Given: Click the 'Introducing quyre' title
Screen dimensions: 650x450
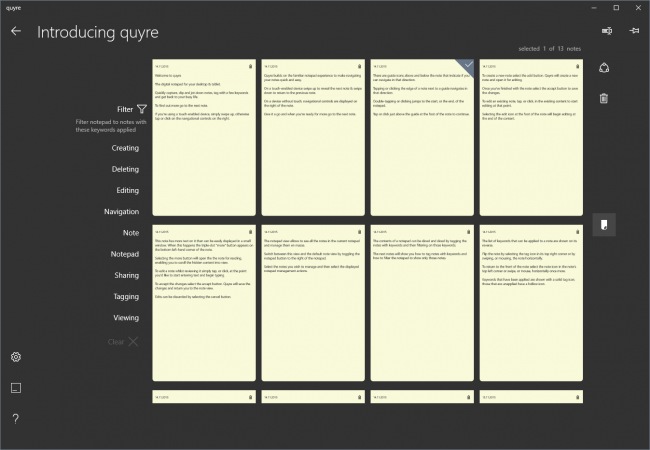Looking at the screenshot, I should coord(98,32).
